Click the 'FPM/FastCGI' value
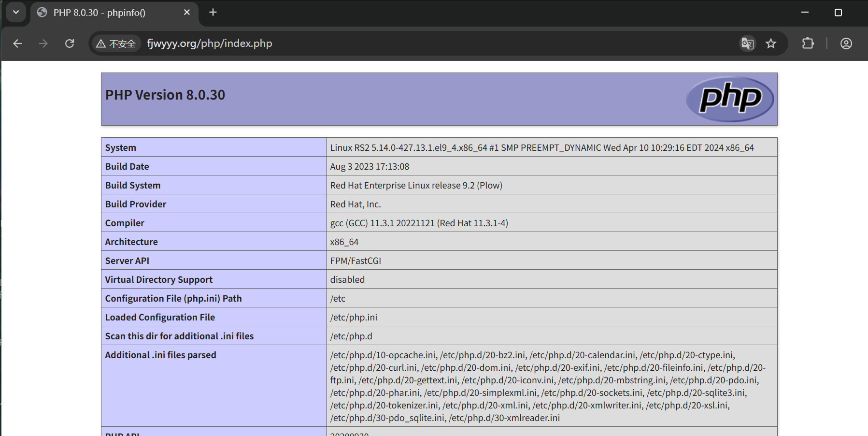868x436 pixels. tap(356, 261)
